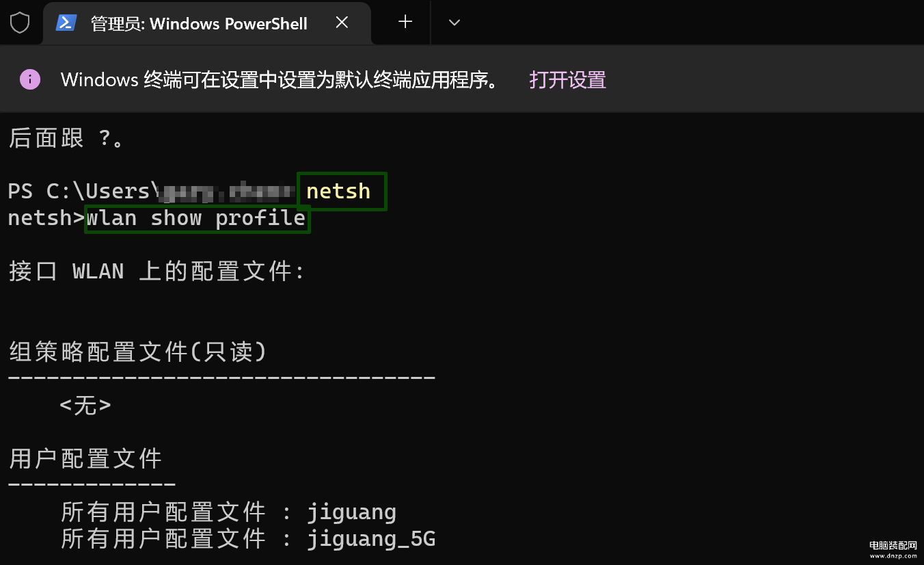The width and height of the screenshot is (924, 565).
Task: Click the 用户配置文件 heading
Action: (85, 458)
